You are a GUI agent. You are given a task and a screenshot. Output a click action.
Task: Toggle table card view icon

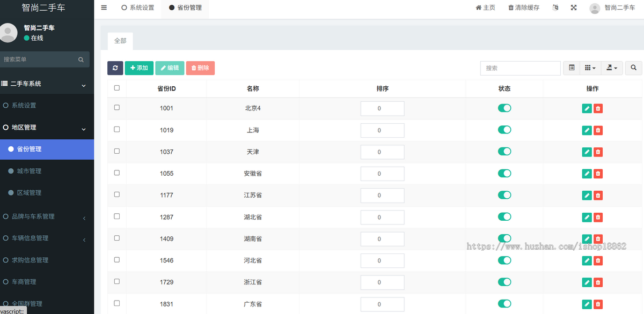(x=572, y=68)
